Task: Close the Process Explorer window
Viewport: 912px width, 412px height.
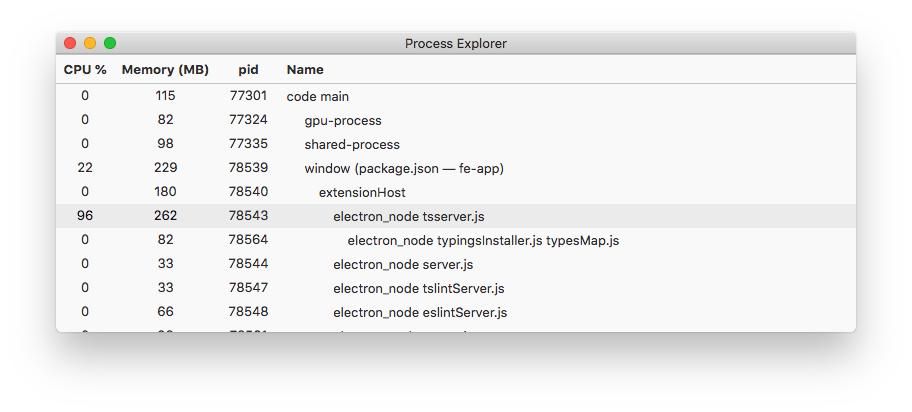Action: 70,43
